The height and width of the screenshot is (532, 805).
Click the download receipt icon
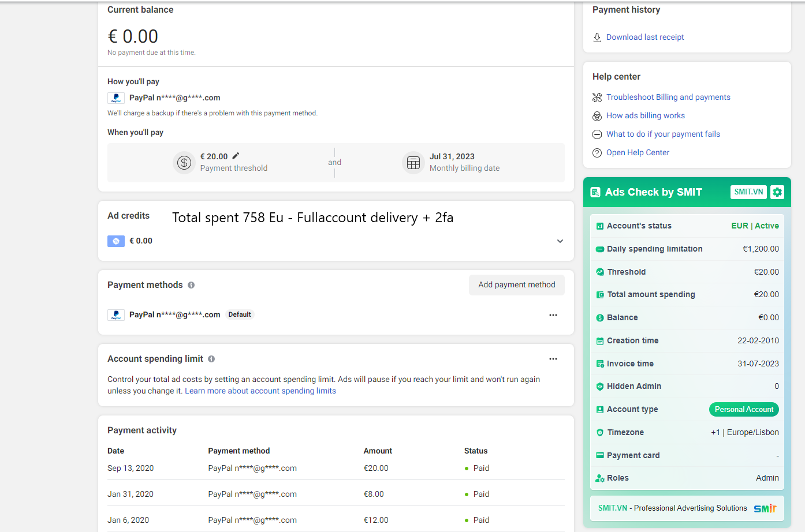597,38
